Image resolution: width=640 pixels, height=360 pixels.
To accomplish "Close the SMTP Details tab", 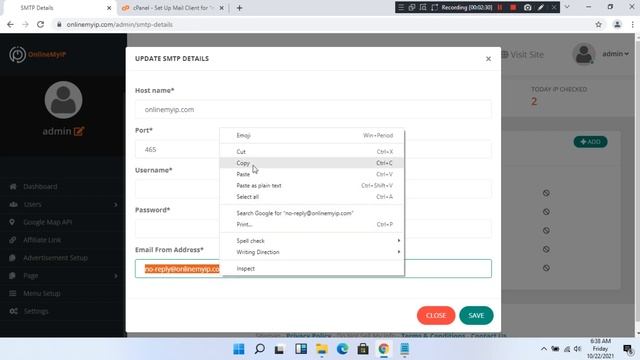I will (109, 8).
